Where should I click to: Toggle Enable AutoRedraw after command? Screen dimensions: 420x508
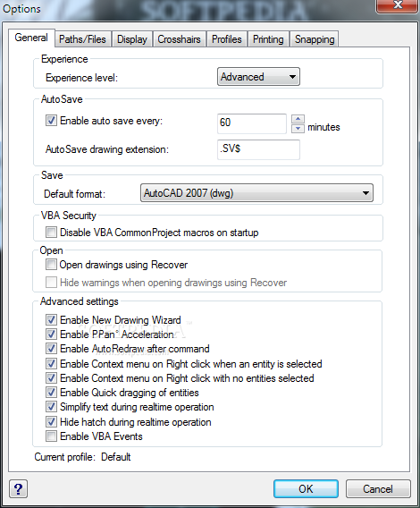pyautogui.click(x=51, y=349)
